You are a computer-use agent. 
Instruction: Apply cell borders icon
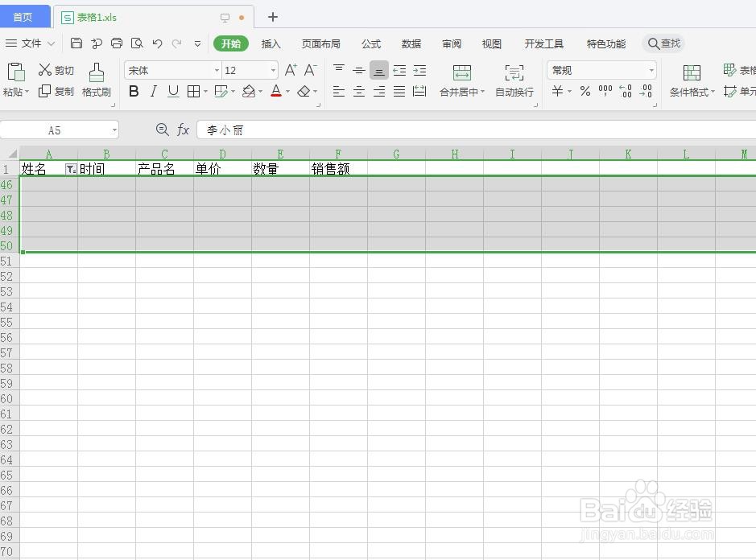pyautogui.click(x=193, y=91)
